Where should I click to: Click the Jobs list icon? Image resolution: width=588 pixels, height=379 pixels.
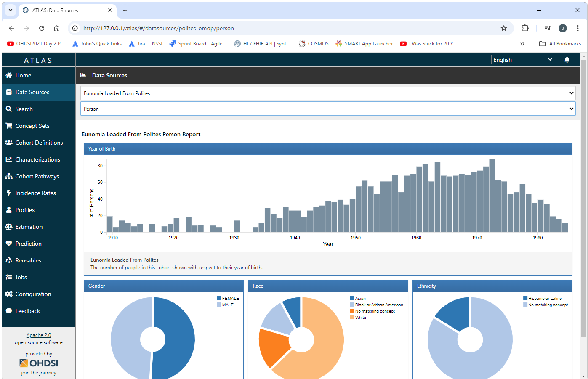point(9,277)
